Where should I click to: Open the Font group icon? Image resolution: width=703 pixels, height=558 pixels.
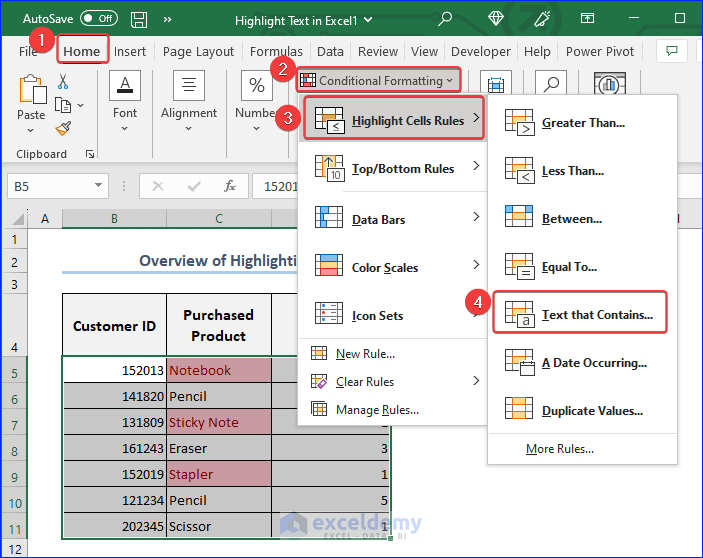(x=125, y=87)
